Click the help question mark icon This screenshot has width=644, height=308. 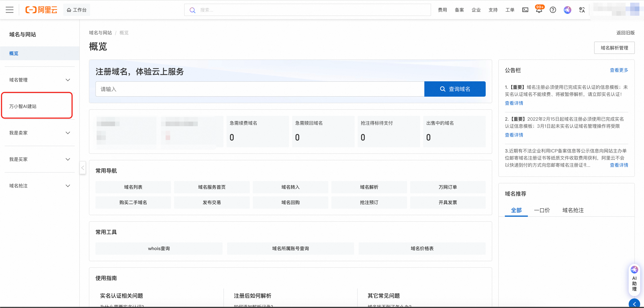coord(553,10)
